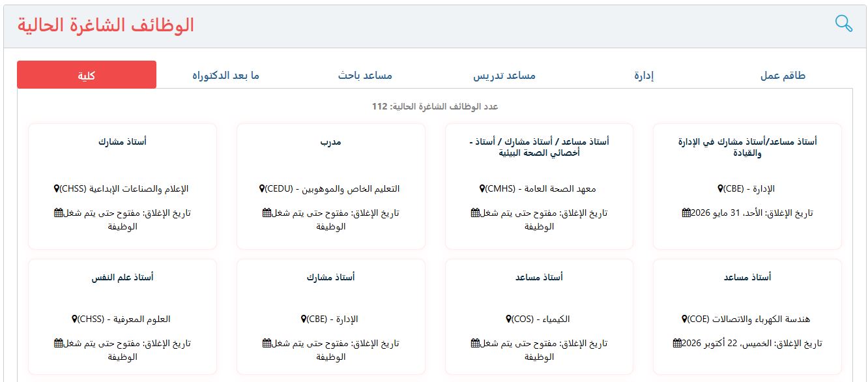Open أستاذ مساعد/أستاذ مشارك في الإدارة والقيادة job

click(747, 147)
